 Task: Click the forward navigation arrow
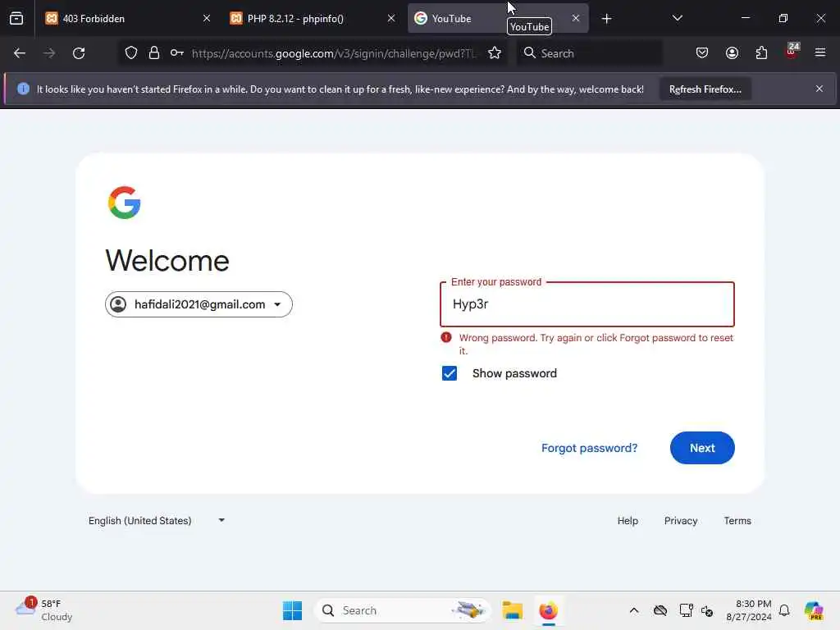49,53
